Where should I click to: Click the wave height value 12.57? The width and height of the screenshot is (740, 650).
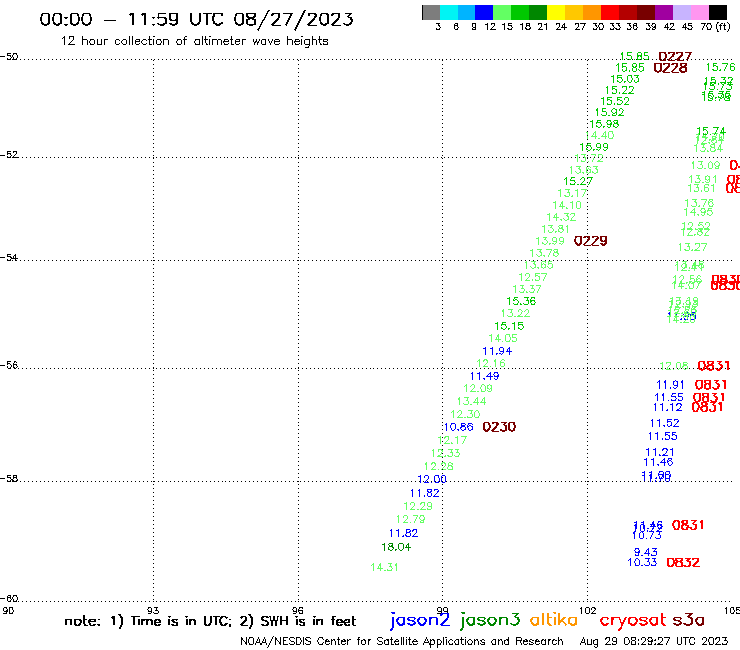coord(533,277)
